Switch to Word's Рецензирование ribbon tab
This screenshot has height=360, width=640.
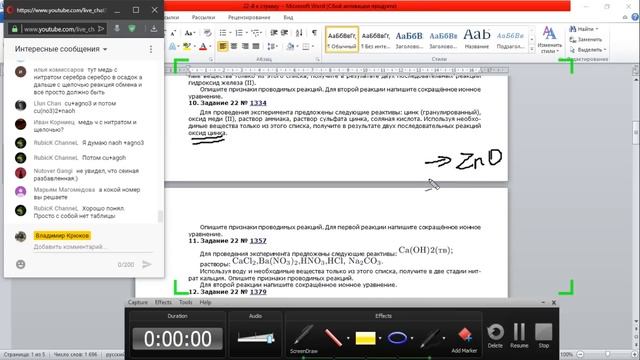249,18
